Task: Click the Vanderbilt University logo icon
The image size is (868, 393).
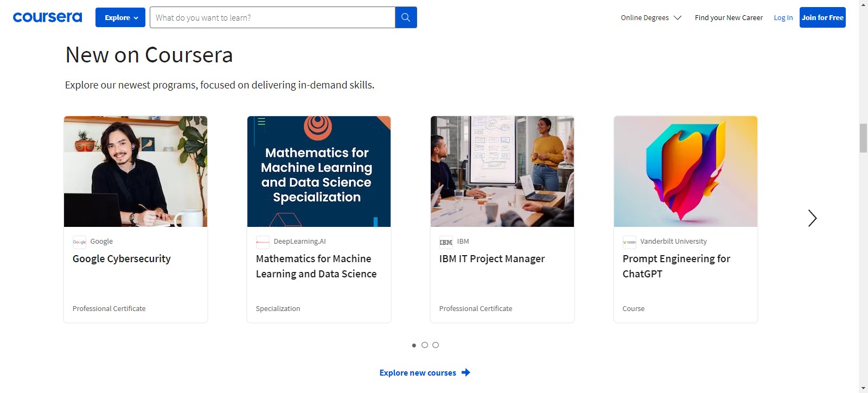Action: pos(629,242)
